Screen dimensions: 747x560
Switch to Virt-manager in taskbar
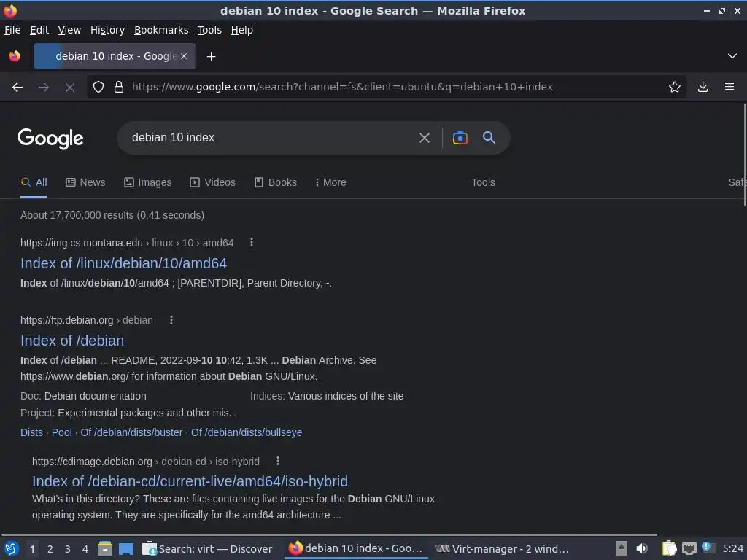502,548
